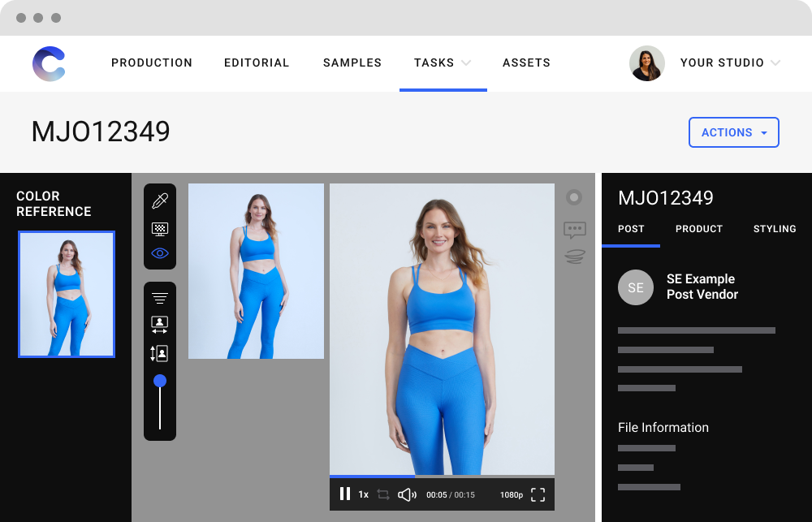Click the circular record indicator icon

[x=574, y=197]
